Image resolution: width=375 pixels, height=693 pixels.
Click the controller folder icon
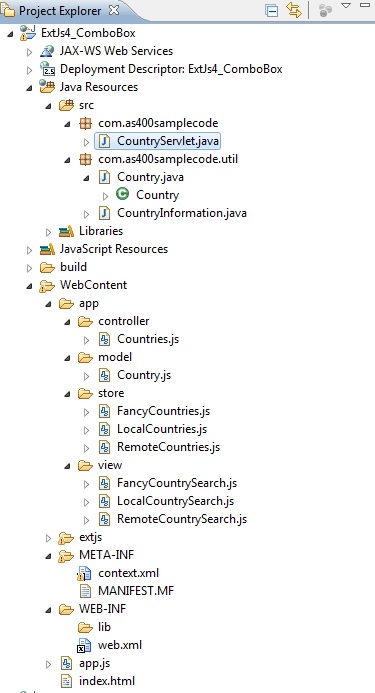point(85,321)
